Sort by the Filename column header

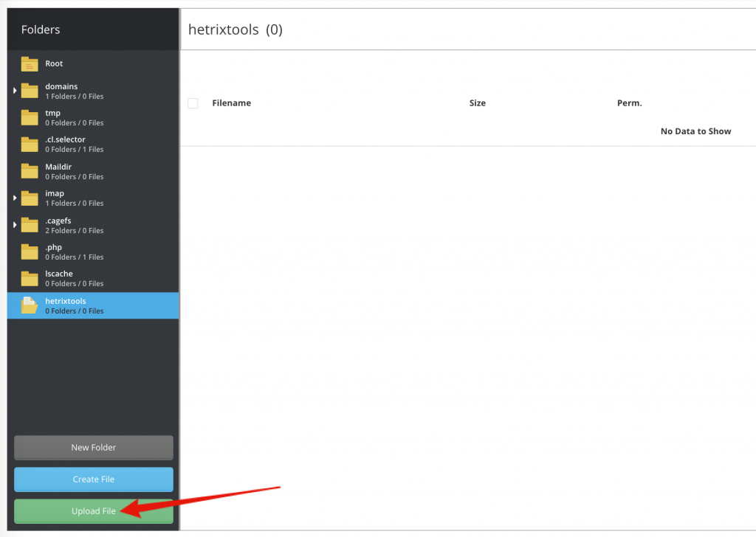click(x=232, y=103)
